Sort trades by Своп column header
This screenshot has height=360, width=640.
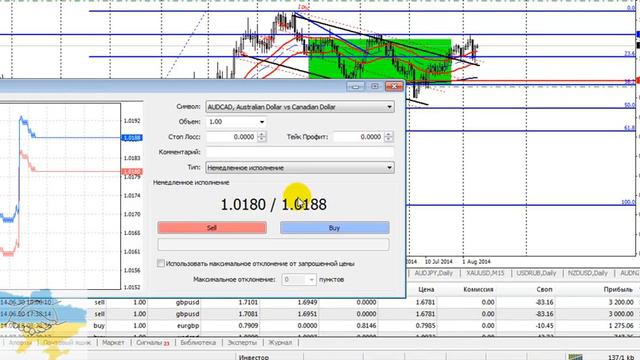click(544, 289)
